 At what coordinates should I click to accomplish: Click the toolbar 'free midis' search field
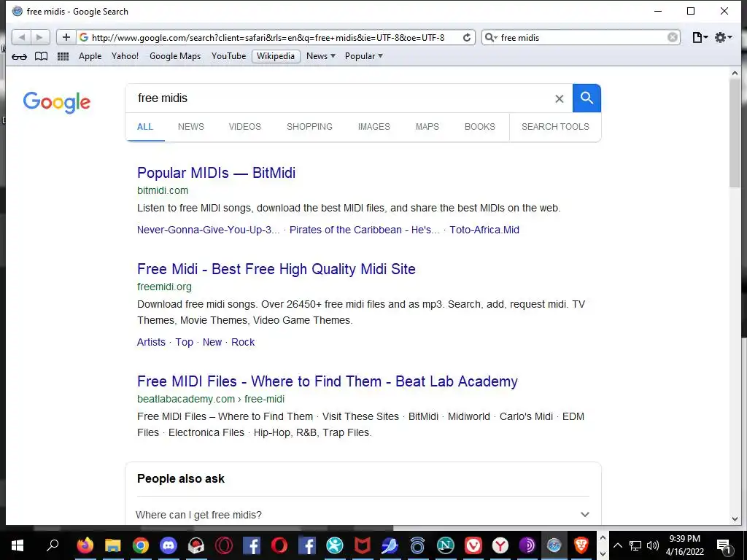581,38
